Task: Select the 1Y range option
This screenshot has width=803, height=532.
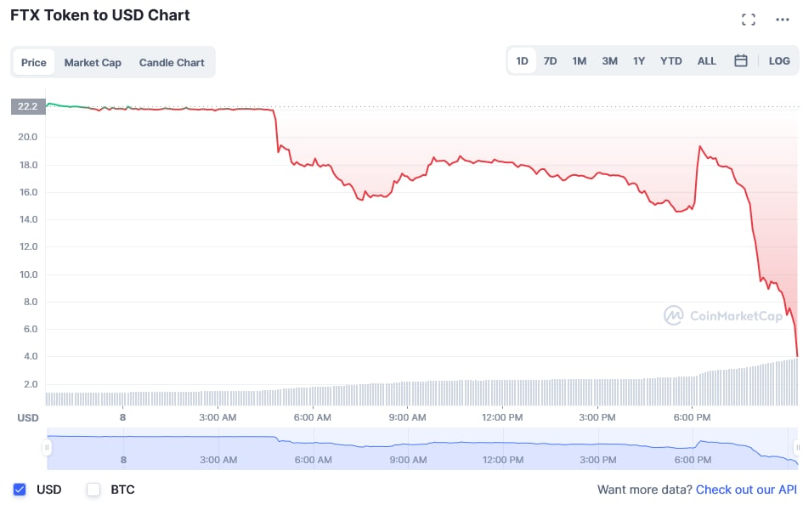Action: [x=639, y=60]
